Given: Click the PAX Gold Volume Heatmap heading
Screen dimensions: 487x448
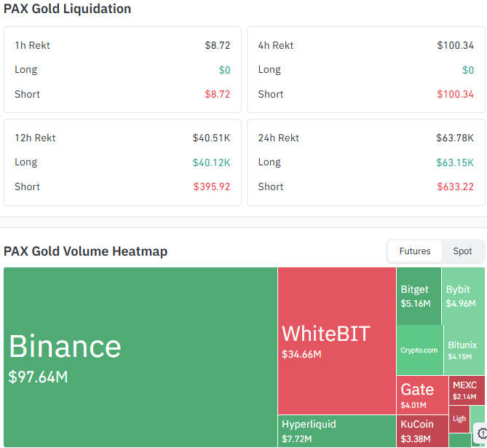Looking at the screenshot, I should [85, 251].
